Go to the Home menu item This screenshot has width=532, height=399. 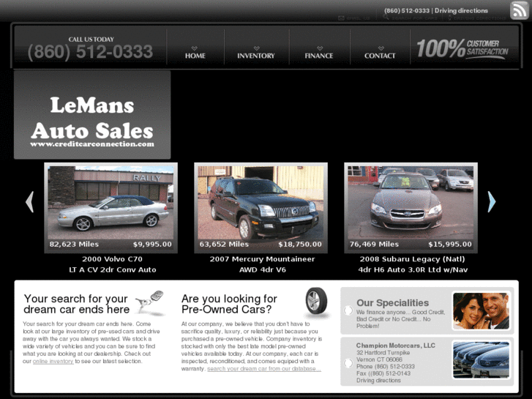click(195, 56)
